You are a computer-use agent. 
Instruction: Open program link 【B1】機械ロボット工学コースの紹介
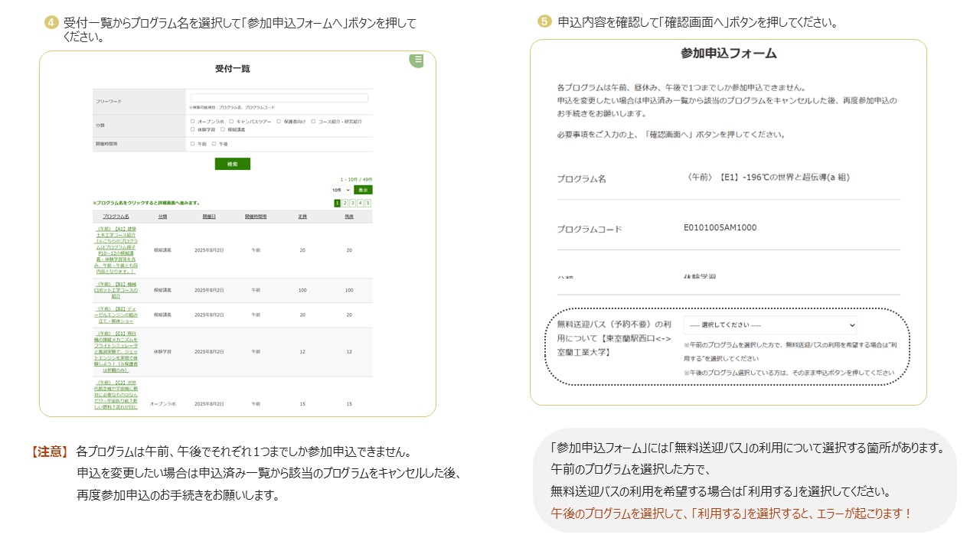tap(116, 290)
